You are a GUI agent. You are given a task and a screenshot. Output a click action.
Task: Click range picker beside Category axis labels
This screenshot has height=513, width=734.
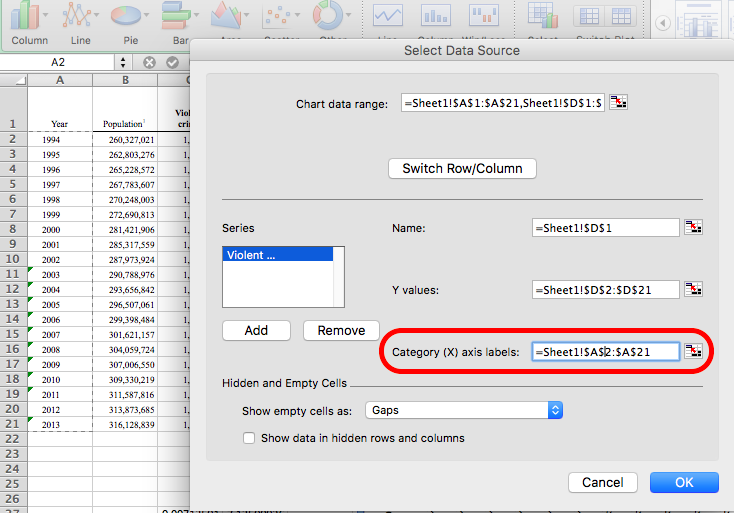click(693, 352)
